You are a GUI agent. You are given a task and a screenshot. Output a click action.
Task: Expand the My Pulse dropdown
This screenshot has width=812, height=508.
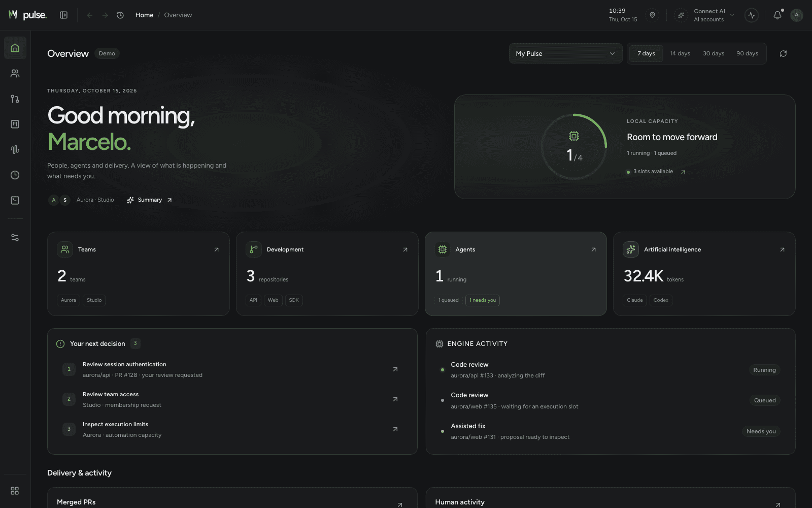(565, 53)
